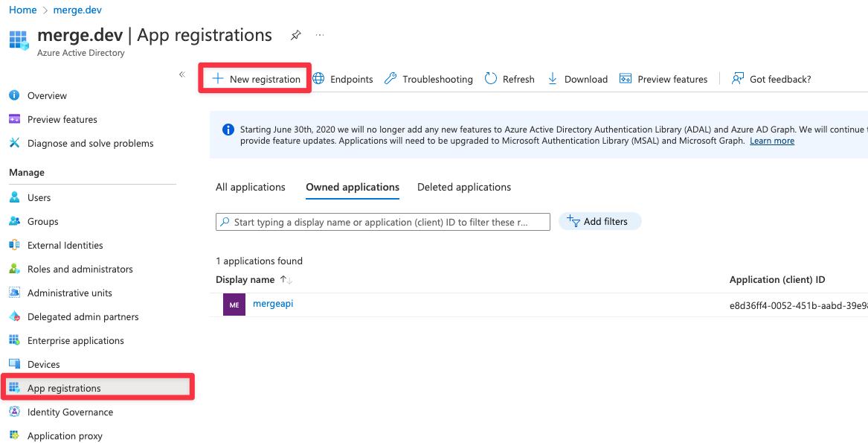Open the mergeapi application link
This screenshot has width=868, height=443.
[273, 304]
